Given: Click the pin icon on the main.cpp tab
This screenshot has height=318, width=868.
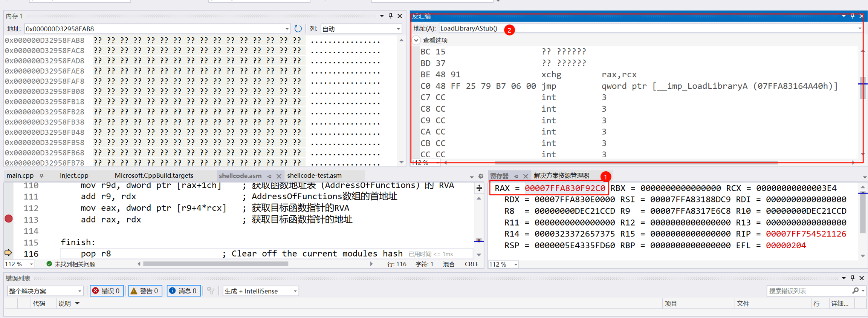Looking at the screenshot, I should [x=42, y=176].
